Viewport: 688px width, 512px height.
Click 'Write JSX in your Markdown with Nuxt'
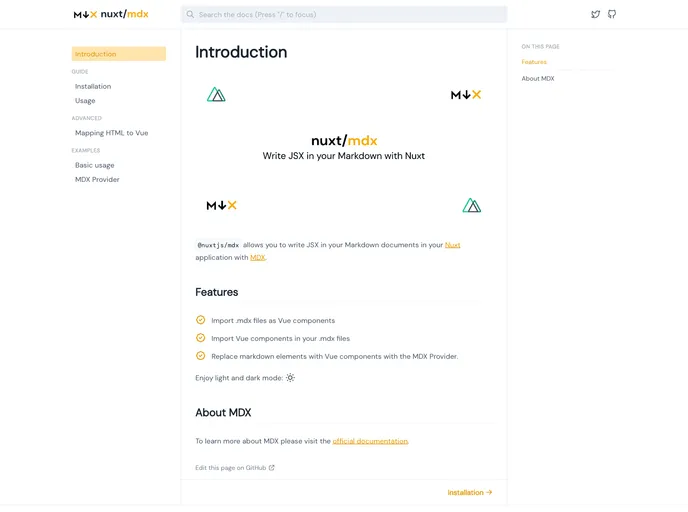344,156
